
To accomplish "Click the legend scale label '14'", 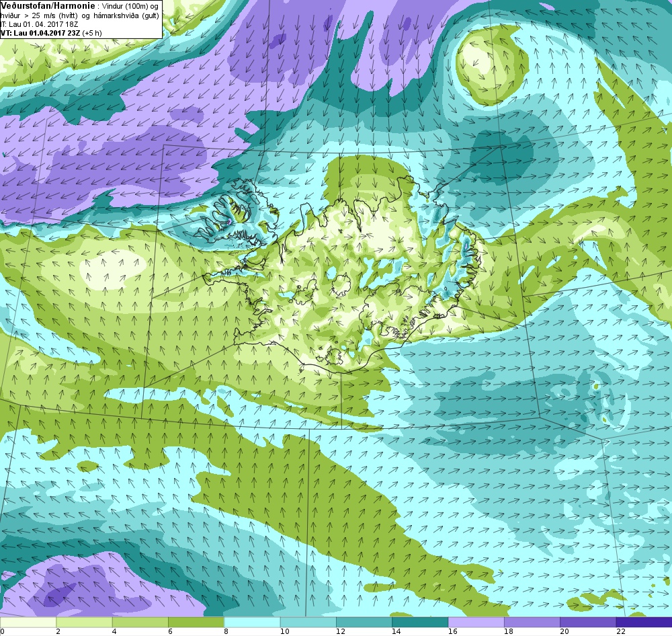I will coord(396,631).
